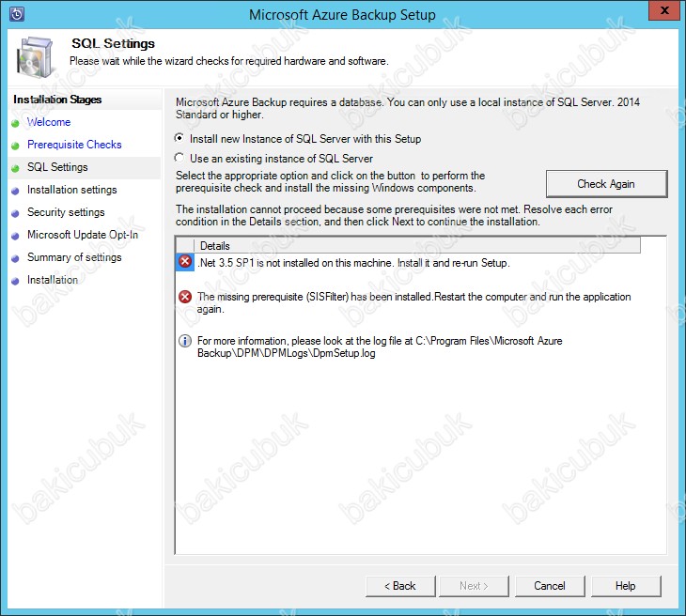This screenshot has width=686, height=616.
Task: Open the Welcome stage
Action: pos(49,122)
